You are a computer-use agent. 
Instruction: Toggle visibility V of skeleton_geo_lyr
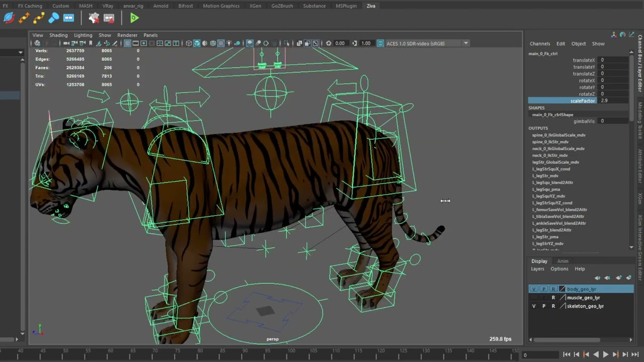pos(534,306)
